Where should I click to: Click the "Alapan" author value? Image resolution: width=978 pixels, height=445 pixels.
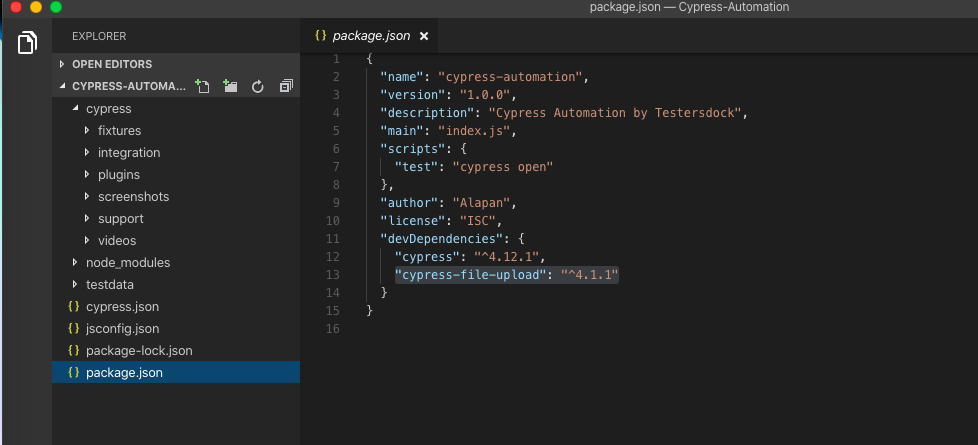[x=481, y=203]
